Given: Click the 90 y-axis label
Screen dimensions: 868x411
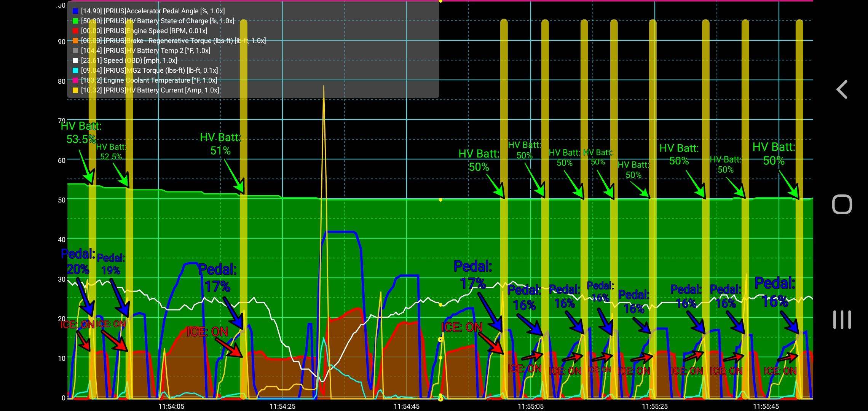Looking at the screenshot, I should tap(62, 41).
